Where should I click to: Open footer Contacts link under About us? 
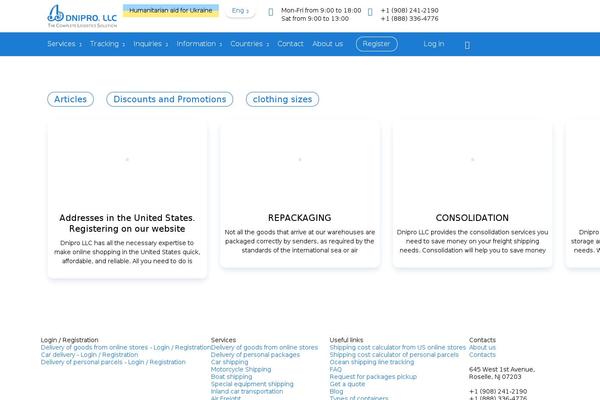click(x=482, y=355)
